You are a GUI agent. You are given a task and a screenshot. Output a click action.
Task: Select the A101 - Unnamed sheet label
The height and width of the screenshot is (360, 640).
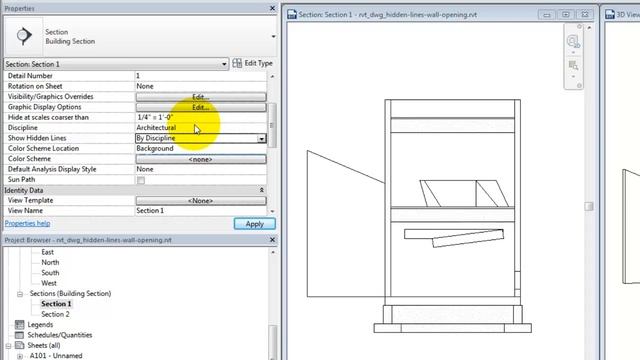(56, 356)
